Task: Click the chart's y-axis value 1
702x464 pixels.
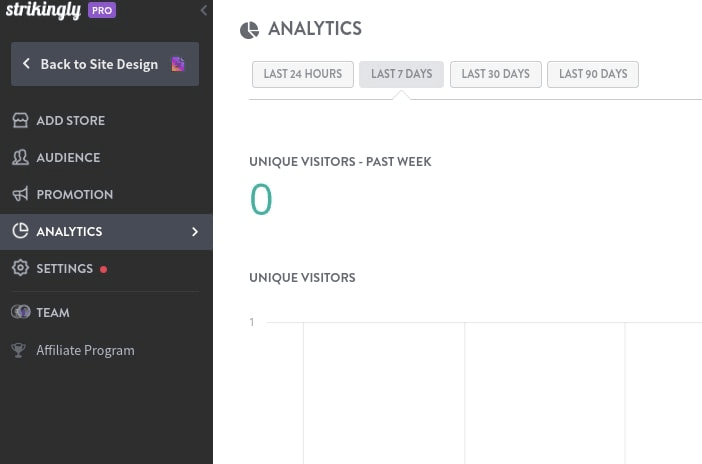Action: pyautogui.click(x=252, y=322)
